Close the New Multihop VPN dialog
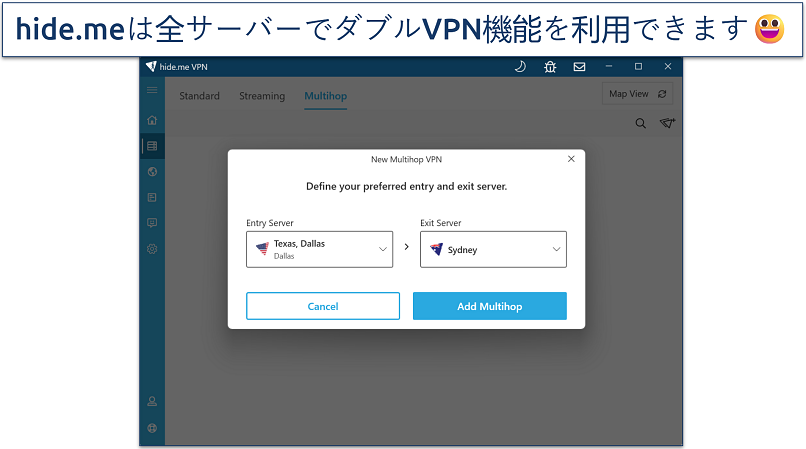 (571, 159)
